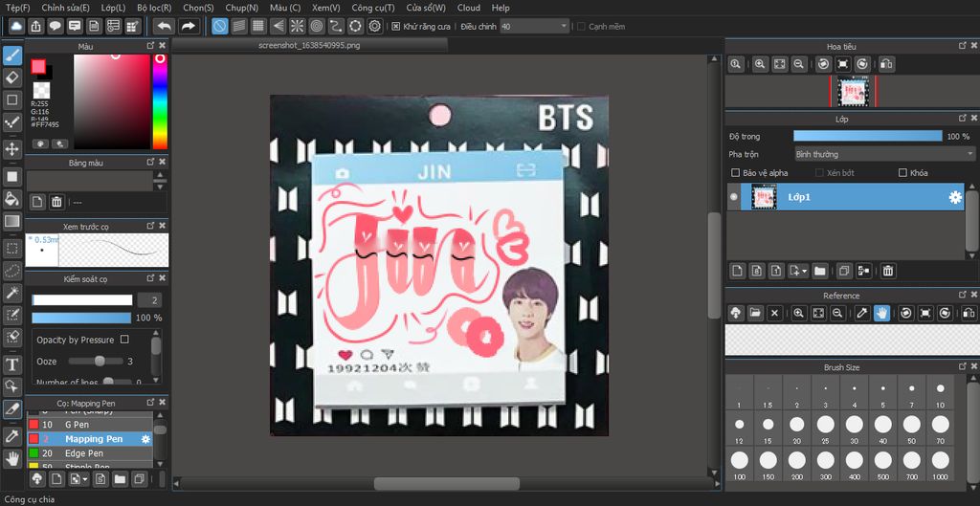Select the Eyedropper tool
The width and height of the screenshot is (980, 506).
click(x=11, y=436)
